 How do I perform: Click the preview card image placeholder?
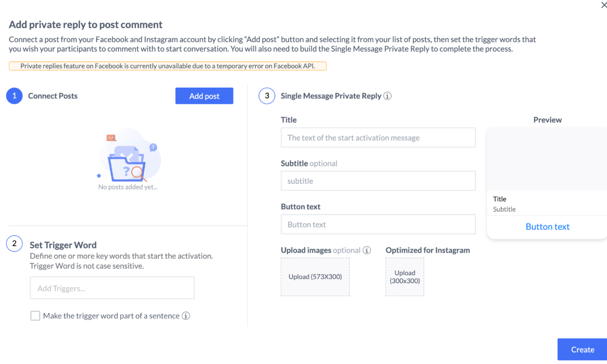click(x=547, y=159)
